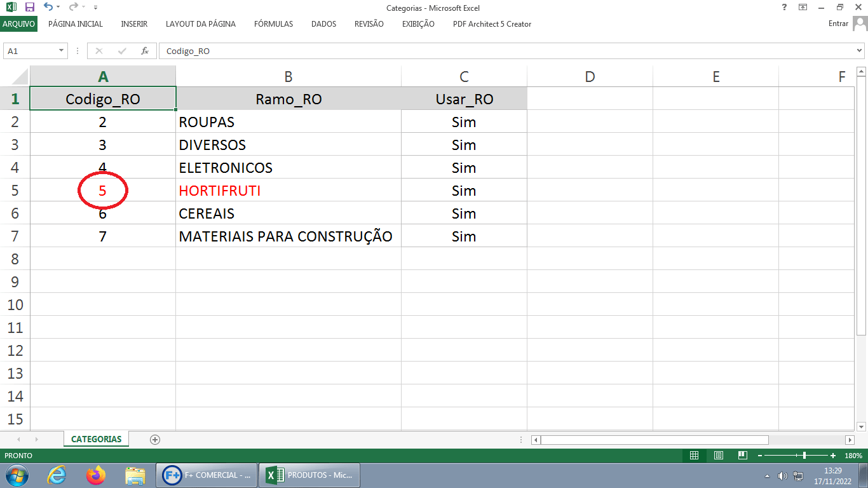Select the ELETRONICOS cell
This screenshot has height=488, width=868.
[288, 167]
